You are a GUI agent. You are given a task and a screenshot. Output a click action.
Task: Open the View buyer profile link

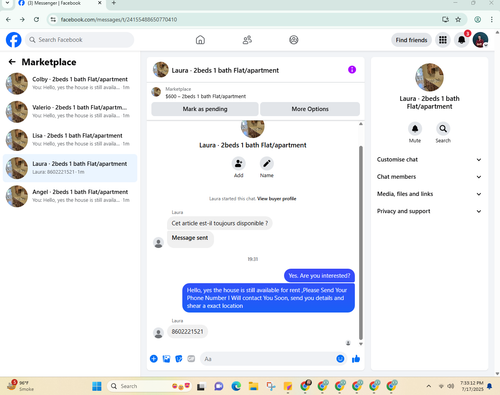point(277,199)
